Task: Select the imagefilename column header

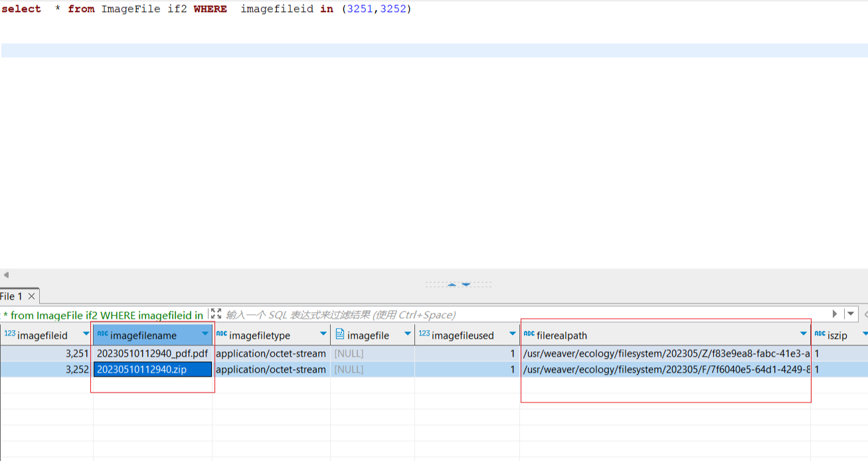Action: click(x=153, y=335)
